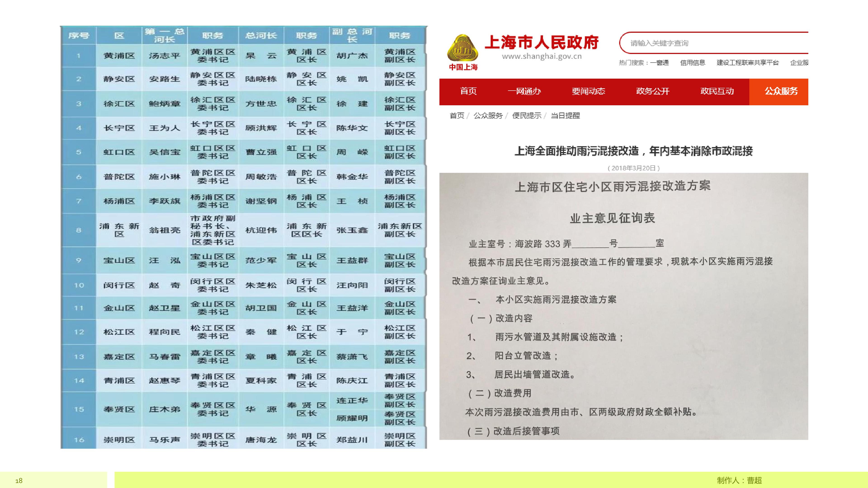Open 建设工程联审共享平台 hot search link
Viewport: 868px width, 488px height.
coord(748,63)
